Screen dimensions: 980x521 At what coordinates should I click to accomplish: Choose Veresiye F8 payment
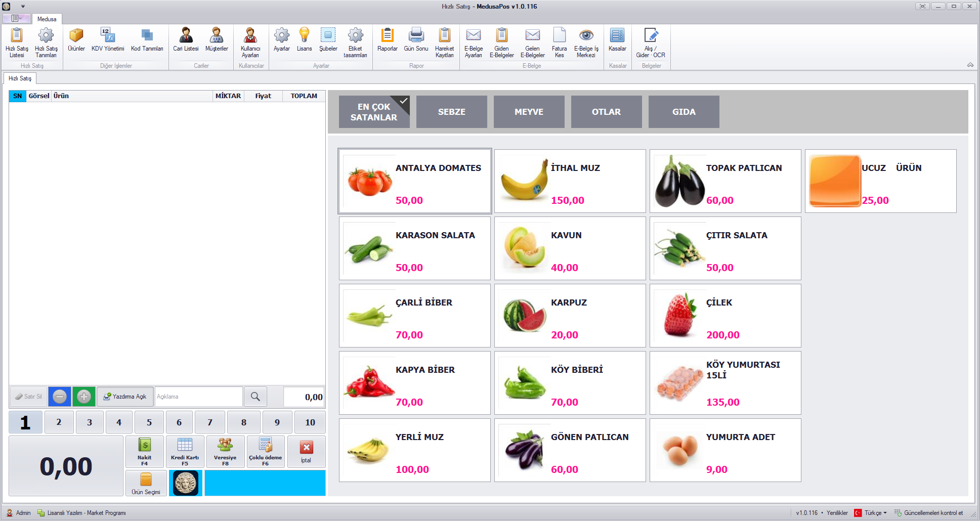pyautogui.click(x=225, y=452)
